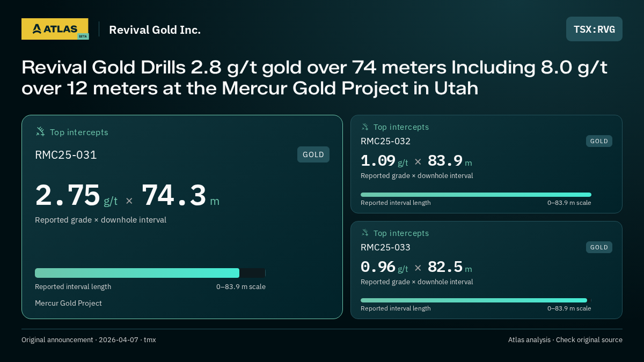Click the 0–83.9 m scale label under RMC25-031
Image resolution: width=644 pixels, height=362 pixels.
click(x=241, y=286)
